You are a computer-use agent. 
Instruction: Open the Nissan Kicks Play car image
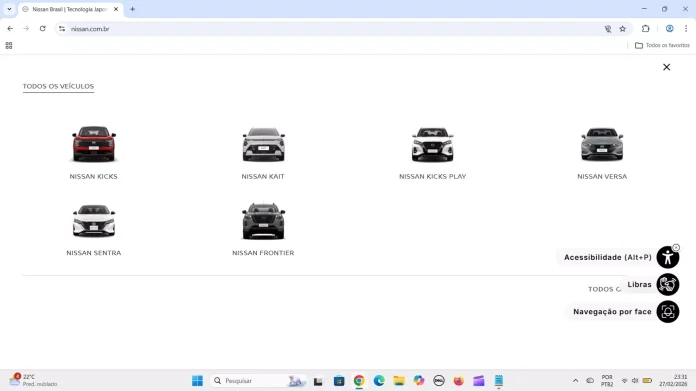click(432, 144)
